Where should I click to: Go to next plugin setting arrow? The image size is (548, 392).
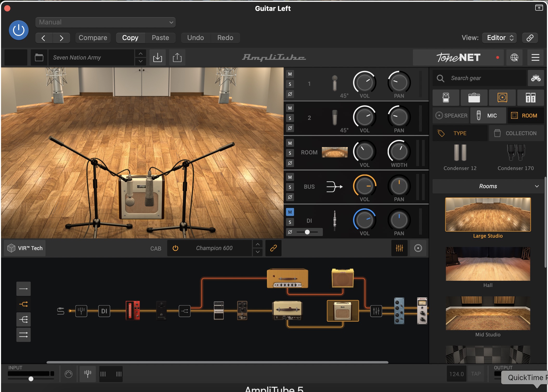coord(61,38)
